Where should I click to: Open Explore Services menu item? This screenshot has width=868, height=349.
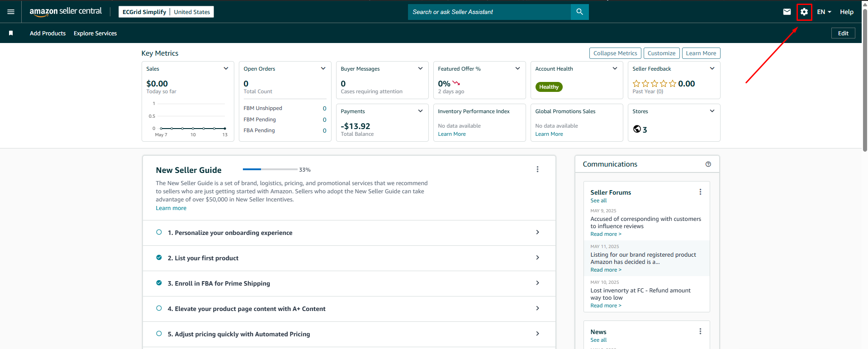click(x=95, y=33)
